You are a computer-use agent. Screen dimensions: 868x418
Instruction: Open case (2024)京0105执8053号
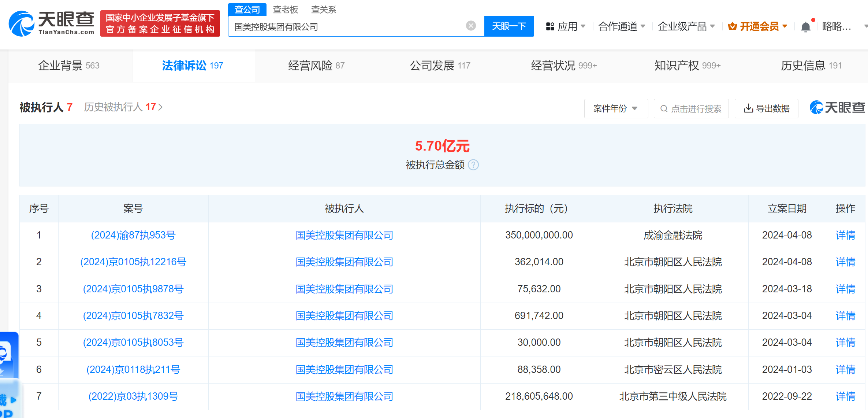point(133,343)
